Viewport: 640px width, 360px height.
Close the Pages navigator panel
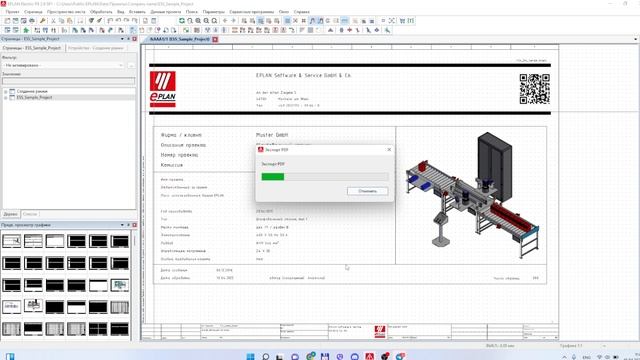[x=134, y=39]
